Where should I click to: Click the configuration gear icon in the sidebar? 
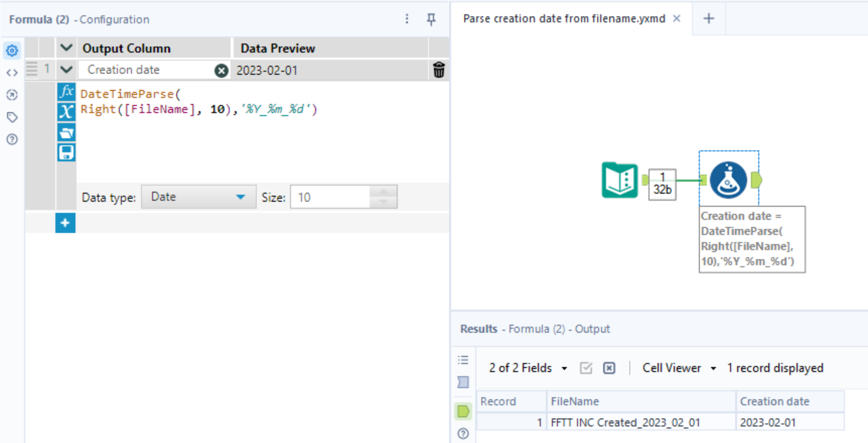pyautogui.click(x=12, y=51)
